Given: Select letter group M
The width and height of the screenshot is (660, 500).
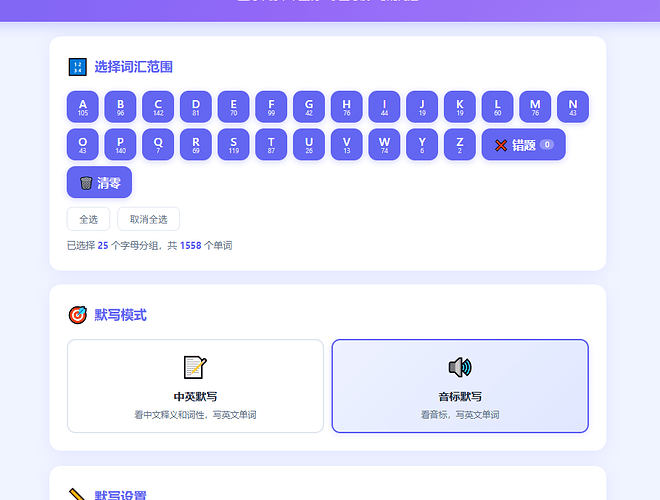Looking at the screenshot, I should [x=535, y=106].
